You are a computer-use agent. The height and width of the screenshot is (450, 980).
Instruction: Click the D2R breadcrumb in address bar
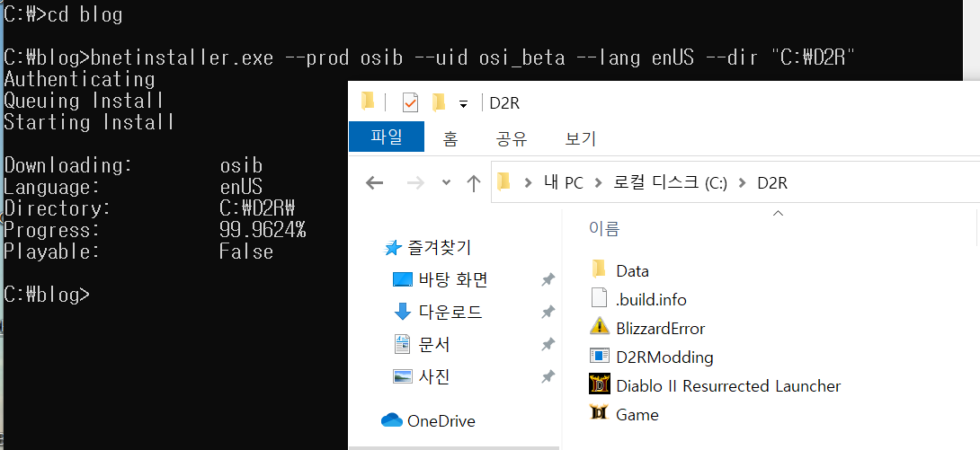772,183
